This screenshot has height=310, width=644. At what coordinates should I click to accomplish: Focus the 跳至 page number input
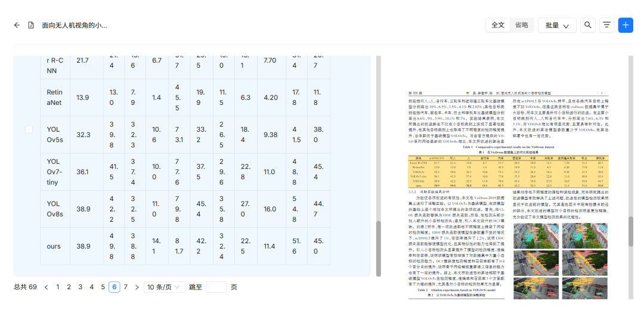point(216,287)
